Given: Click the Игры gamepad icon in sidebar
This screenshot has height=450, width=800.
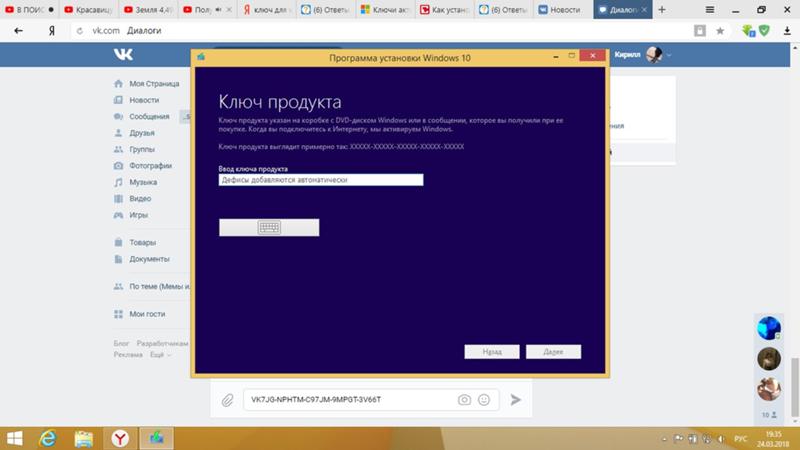Looking at the screenshot, I should (118, 215).
